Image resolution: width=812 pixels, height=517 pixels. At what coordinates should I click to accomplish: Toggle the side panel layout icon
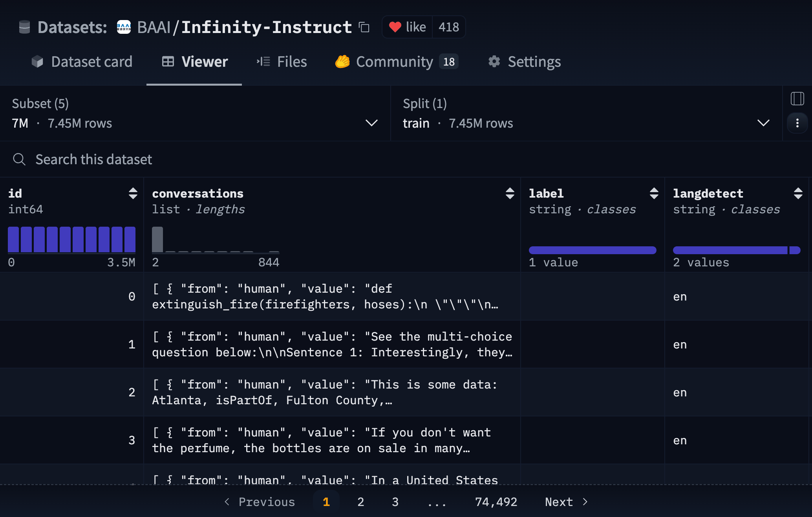click(x=797, y=99)
